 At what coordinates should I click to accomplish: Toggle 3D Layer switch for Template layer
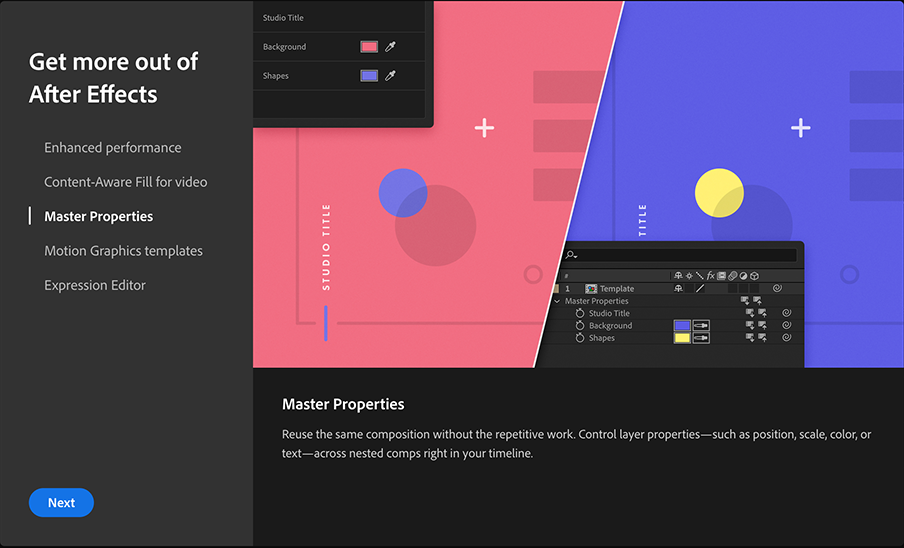tap(754, 288)
